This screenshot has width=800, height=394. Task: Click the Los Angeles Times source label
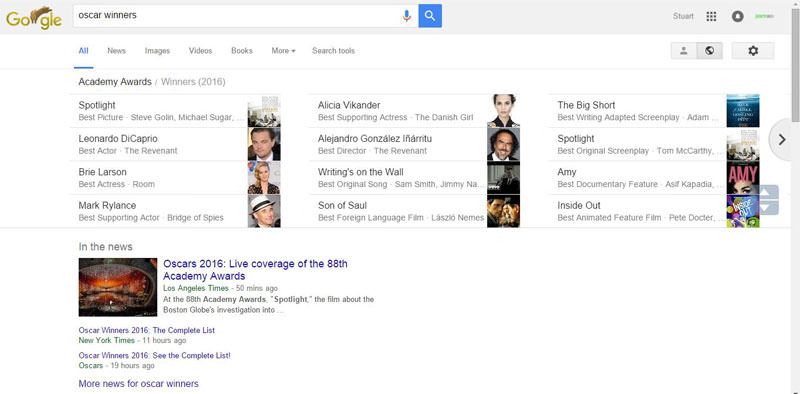coord(196,288)
